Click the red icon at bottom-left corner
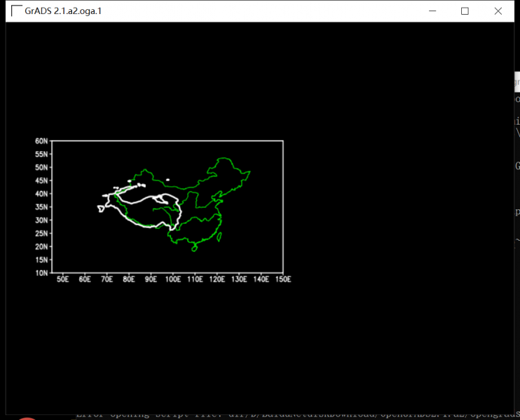 coord(27,418)
